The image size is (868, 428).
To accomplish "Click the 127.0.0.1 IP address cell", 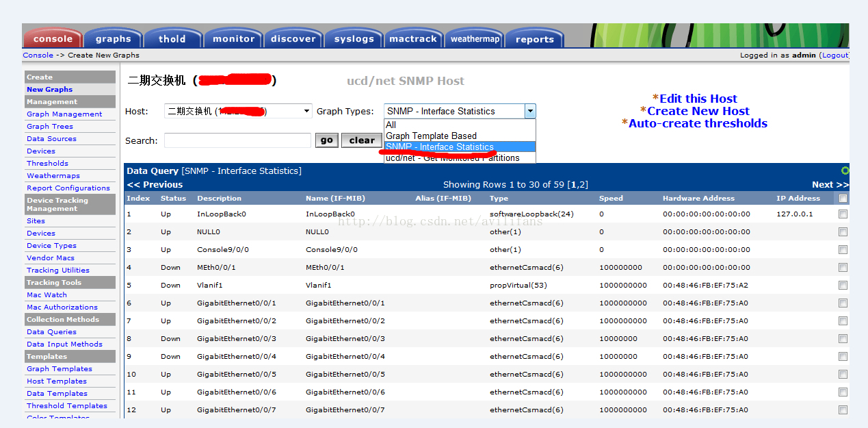I will 794,214.
